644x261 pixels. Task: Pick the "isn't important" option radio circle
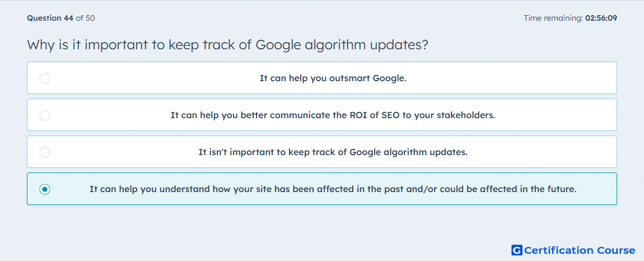pyautogui.click(x=45, y=152)
